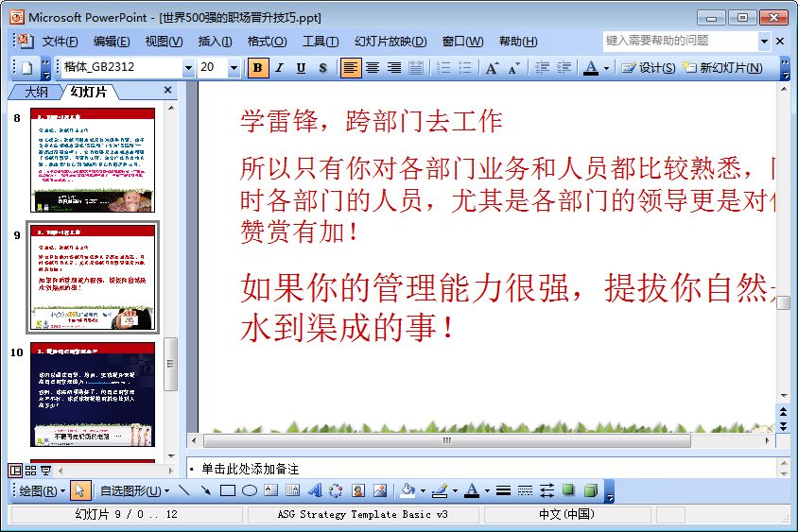Image resolution: width=798 pixels, height=532 pixels.
Task: Open the 视图(V) menu
Action: [164, 42]
